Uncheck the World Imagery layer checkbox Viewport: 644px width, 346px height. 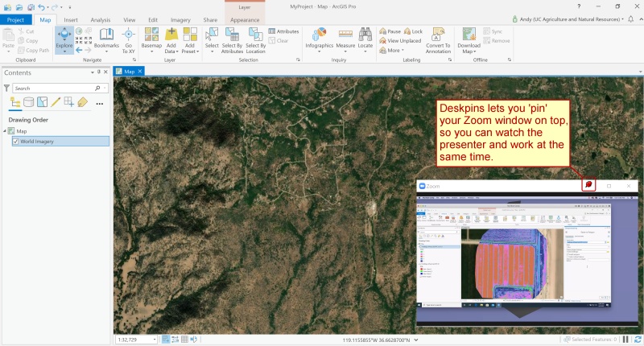(16, 142)
